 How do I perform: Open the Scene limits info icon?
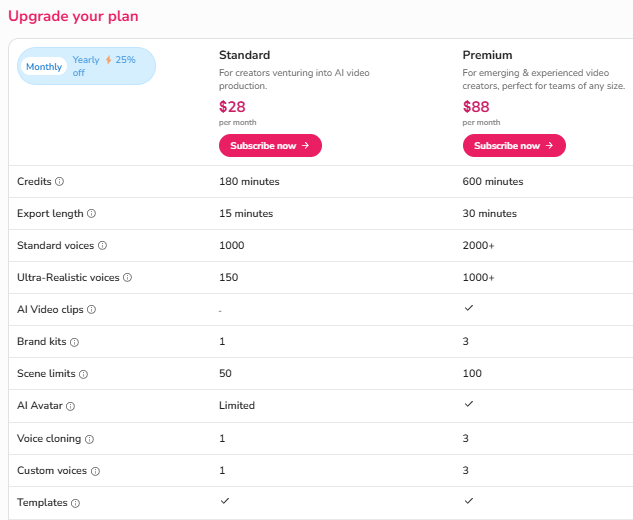(x=84, y=374)
